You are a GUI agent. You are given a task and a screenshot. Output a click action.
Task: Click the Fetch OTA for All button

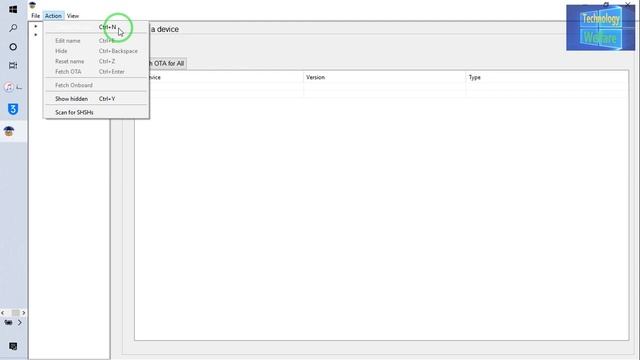coord(168,63)
